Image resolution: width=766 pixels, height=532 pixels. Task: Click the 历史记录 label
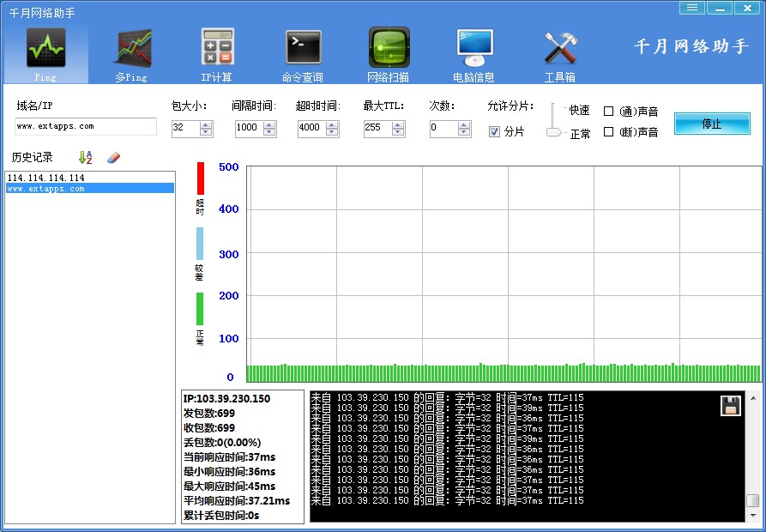(33, 157)
